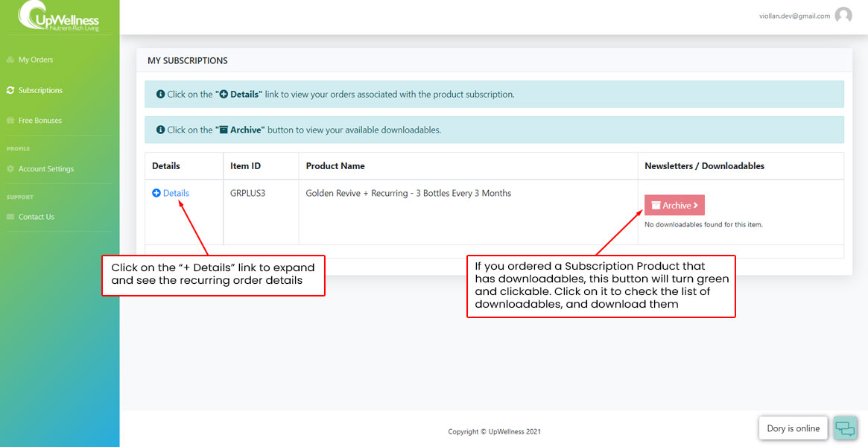This screenshot has width=868, height=447.
Task: Open the Subscriptions sidebar item
Action: tap(34, 90)
